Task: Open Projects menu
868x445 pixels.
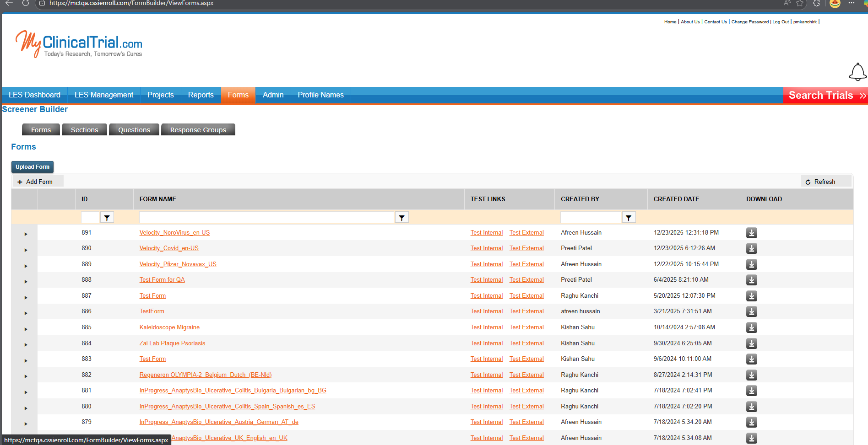Action: 161,95
